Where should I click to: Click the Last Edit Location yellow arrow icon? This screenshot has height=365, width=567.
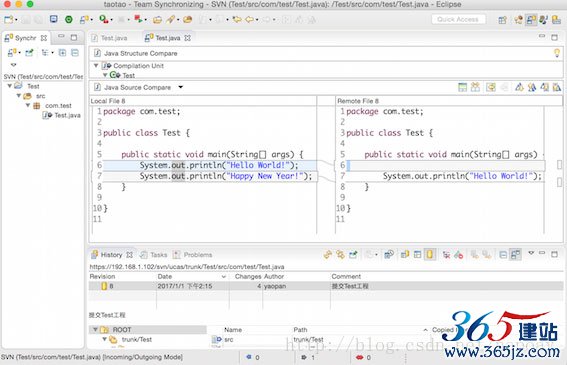tap(237, 19)
